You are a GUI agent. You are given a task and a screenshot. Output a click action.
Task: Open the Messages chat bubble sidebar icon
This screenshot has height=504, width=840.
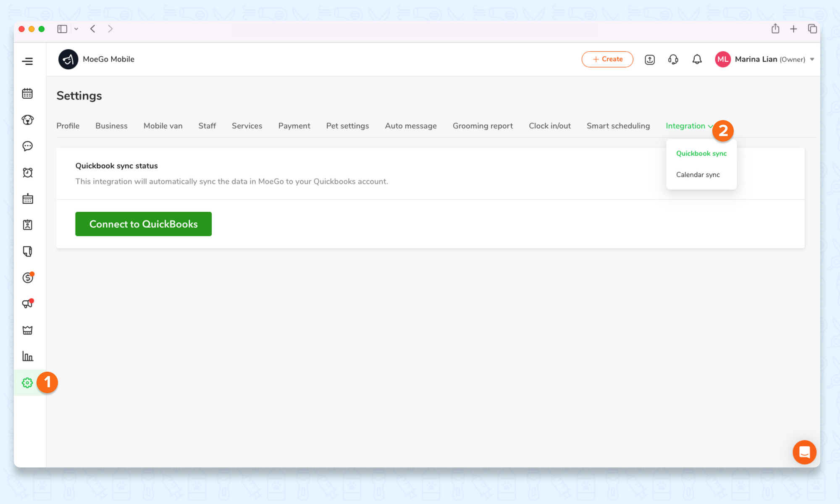pyautogui.click(x=27, y=146)
